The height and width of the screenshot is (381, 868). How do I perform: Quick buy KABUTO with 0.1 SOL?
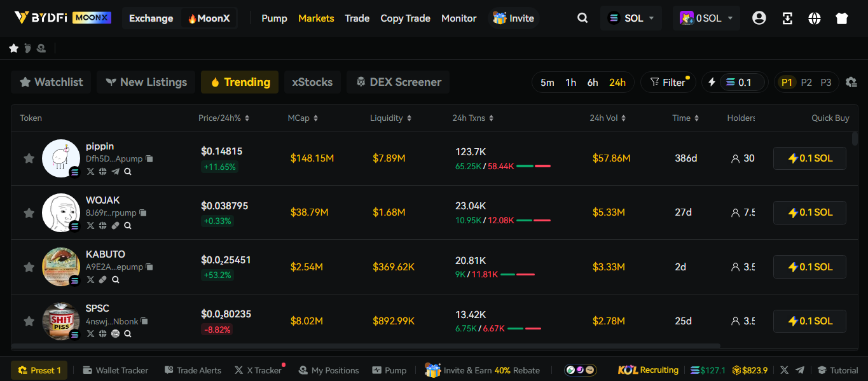(809, 267)
